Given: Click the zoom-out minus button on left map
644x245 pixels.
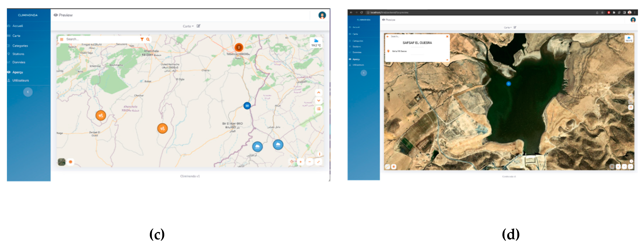Looking at the screenshot, I should coord(310,162).
